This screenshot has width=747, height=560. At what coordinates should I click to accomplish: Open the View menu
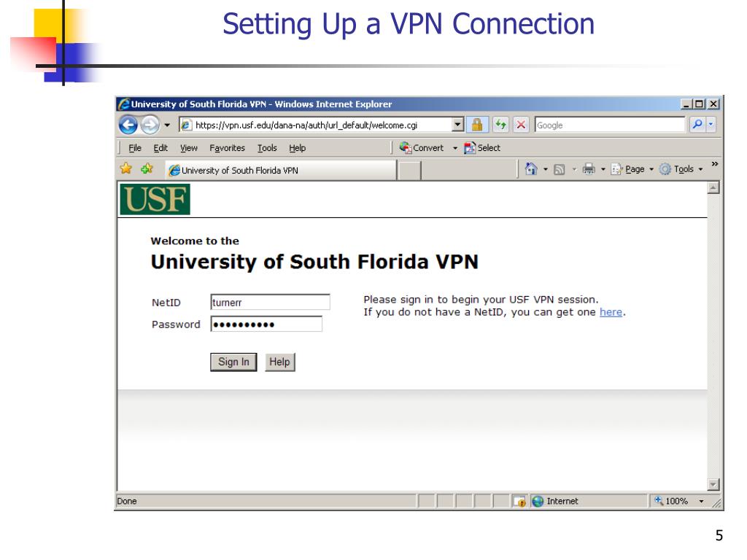pyautogui.click(x=189, y=148)
